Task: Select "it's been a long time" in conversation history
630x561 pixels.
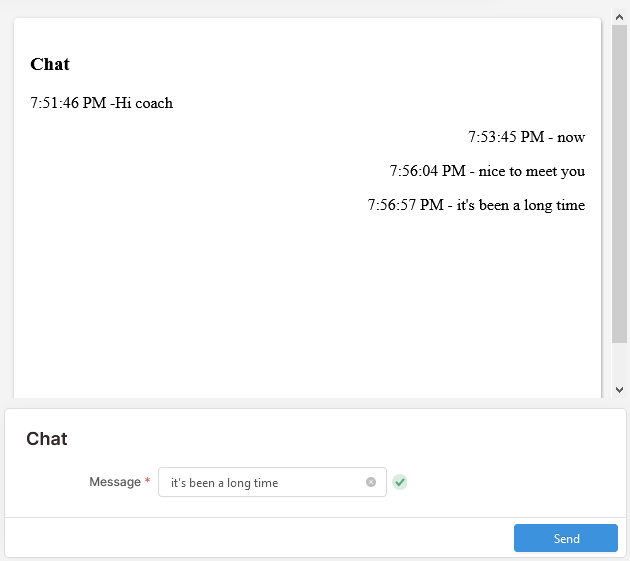Action: click(x=521, y=205)
